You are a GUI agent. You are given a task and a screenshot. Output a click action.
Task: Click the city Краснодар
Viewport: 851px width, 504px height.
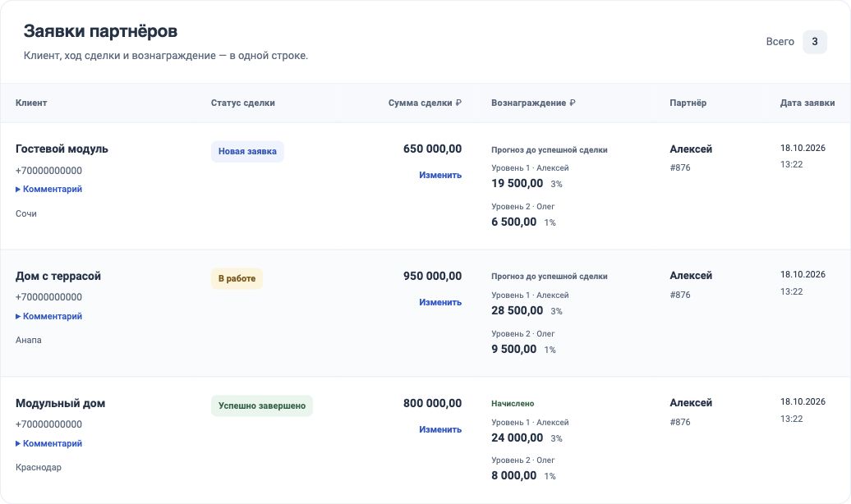tap(38, 467)
